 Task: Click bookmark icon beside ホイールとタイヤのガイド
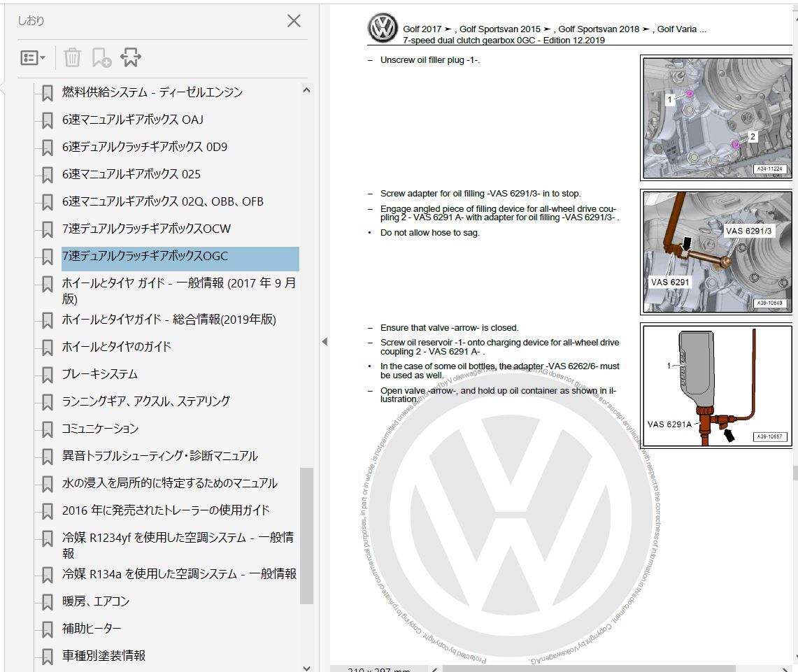[x=48, y=348]
